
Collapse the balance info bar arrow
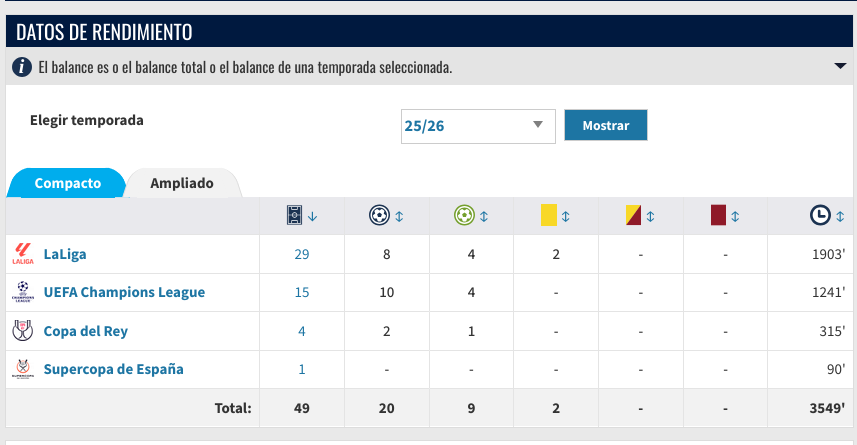tap(840, 66)
